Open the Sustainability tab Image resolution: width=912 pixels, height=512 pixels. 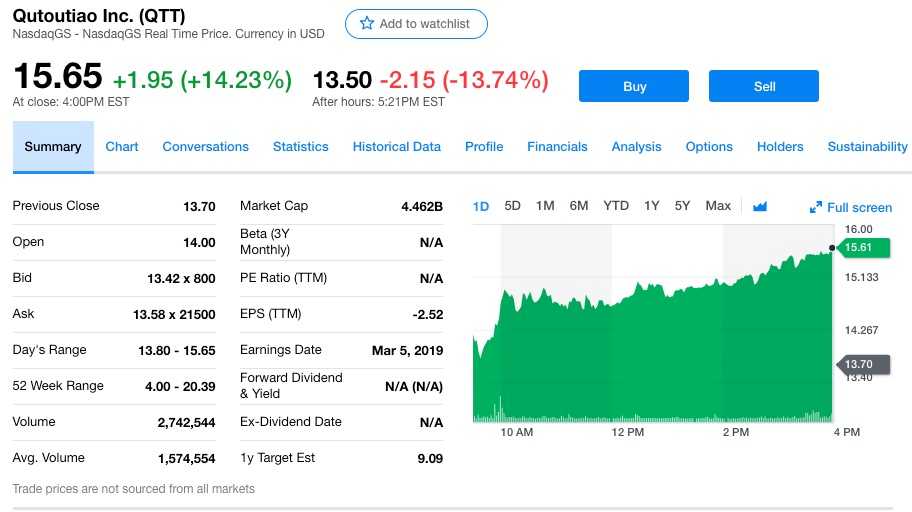pyautogui.click(x=867, y=147)
